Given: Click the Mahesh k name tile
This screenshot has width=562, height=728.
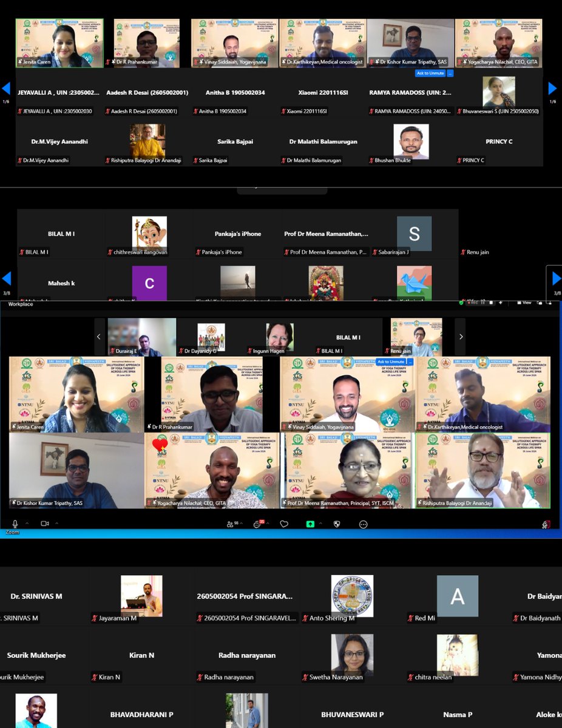Looking at the screenshot, I should click(61, 283).
